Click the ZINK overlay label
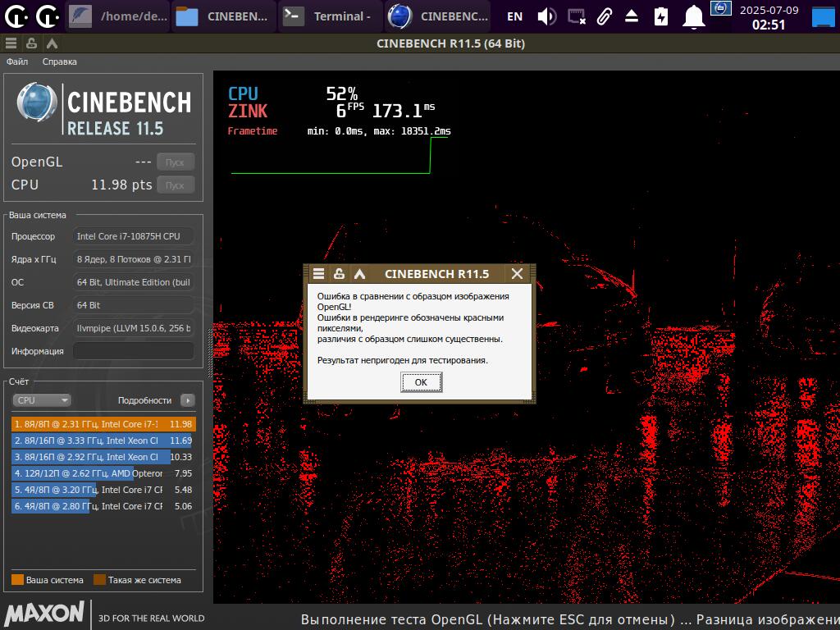Screen dimensions: 840x630 click(x=248, y=111)
